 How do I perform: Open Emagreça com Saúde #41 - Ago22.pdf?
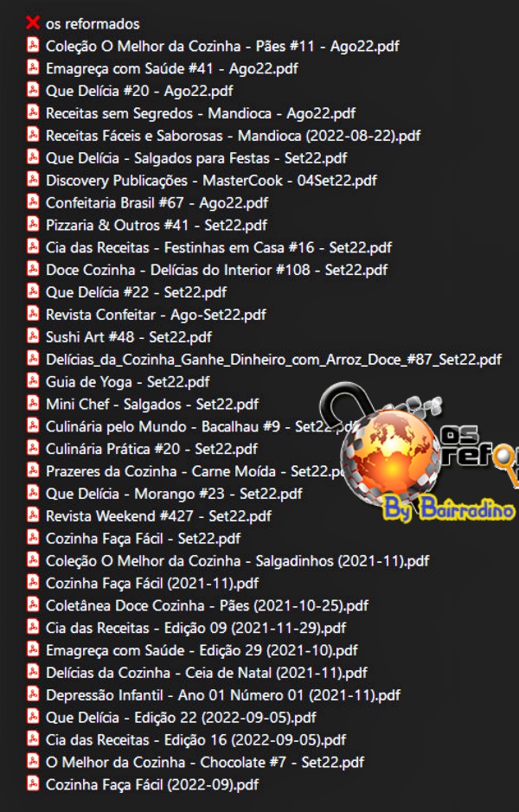(172, 68)
